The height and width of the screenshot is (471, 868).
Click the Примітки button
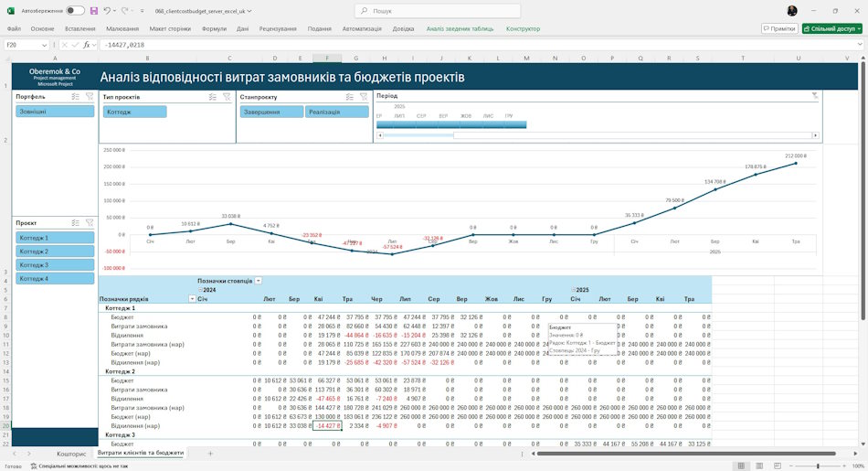tap(779, 28)
